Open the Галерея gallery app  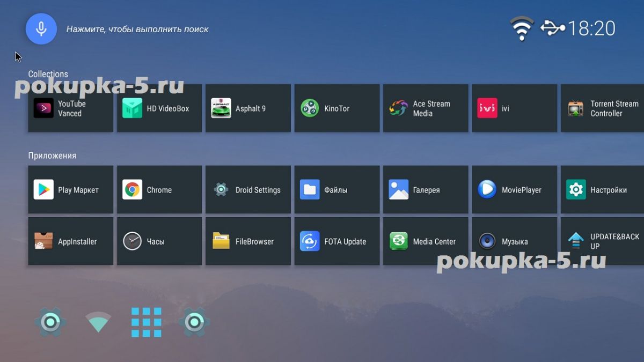[x=426, y=190]
